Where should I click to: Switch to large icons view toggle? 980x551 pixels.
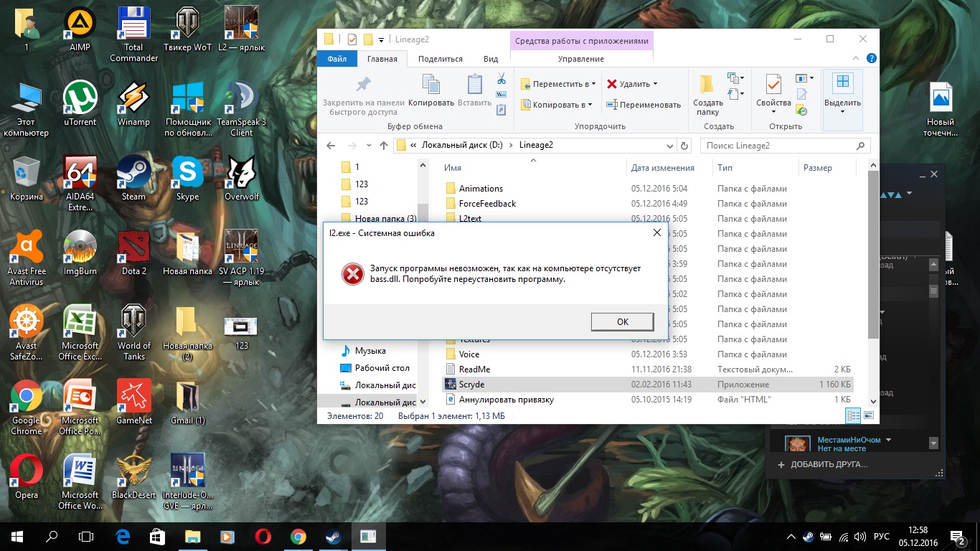[869, 415]
